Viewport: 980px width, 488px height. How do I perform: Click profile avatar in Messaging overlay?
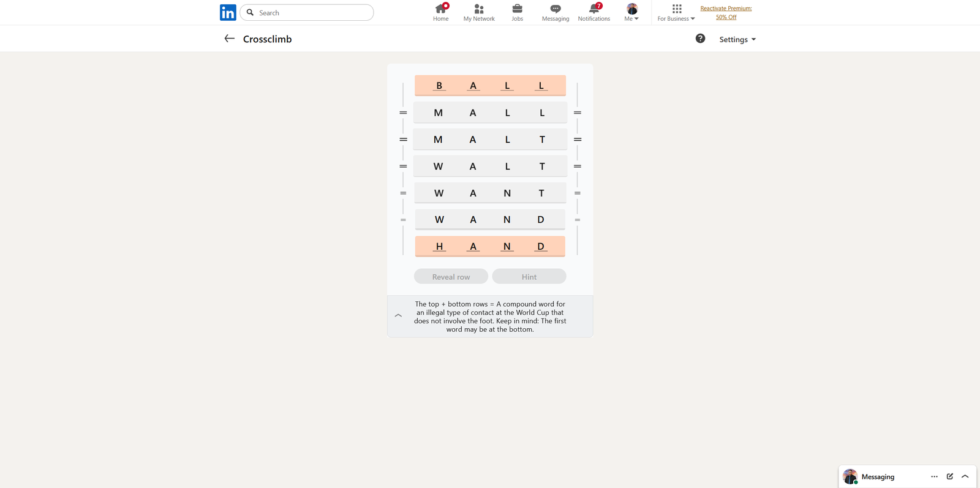(850, 476)
